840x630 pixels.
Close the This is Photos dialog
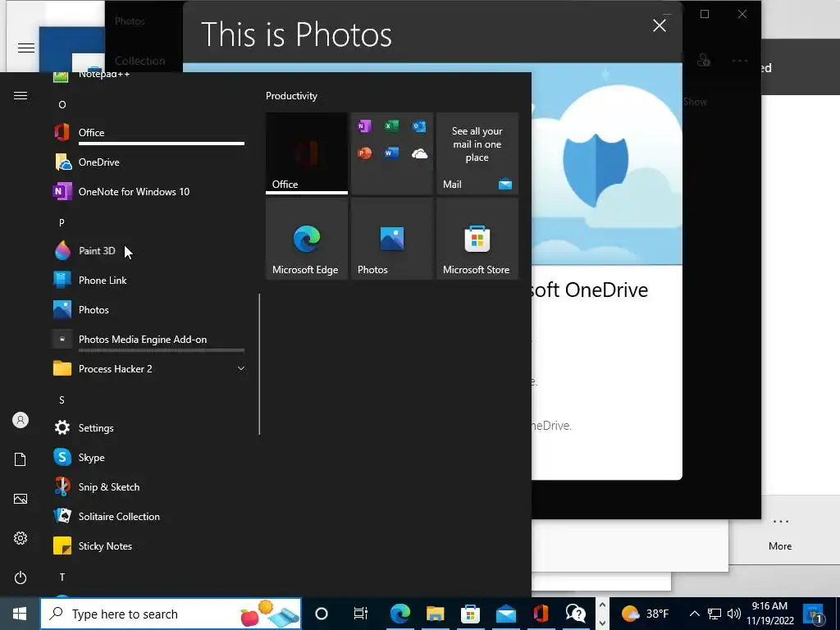660,25
